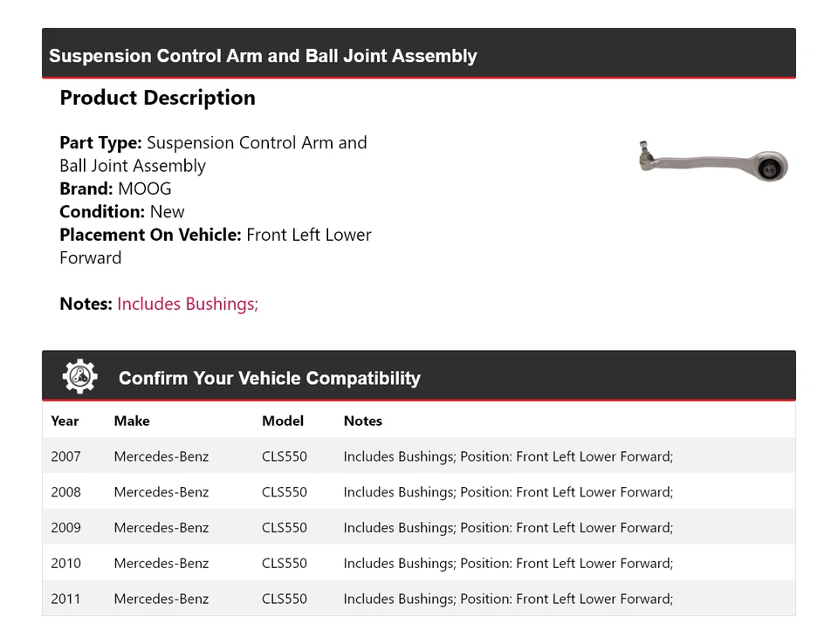Click the Make column header
The image size is (838, 644).
(132, 421)
